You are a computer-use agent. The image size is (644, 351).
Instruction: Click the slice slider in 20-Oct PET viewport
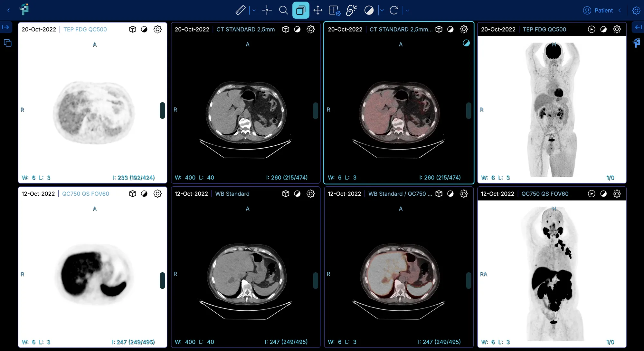[162, 111]
